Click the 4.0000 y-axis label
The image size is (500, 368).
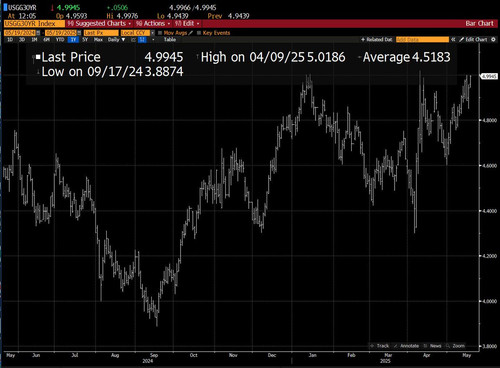pyautogui.click(x=489, y=301)
